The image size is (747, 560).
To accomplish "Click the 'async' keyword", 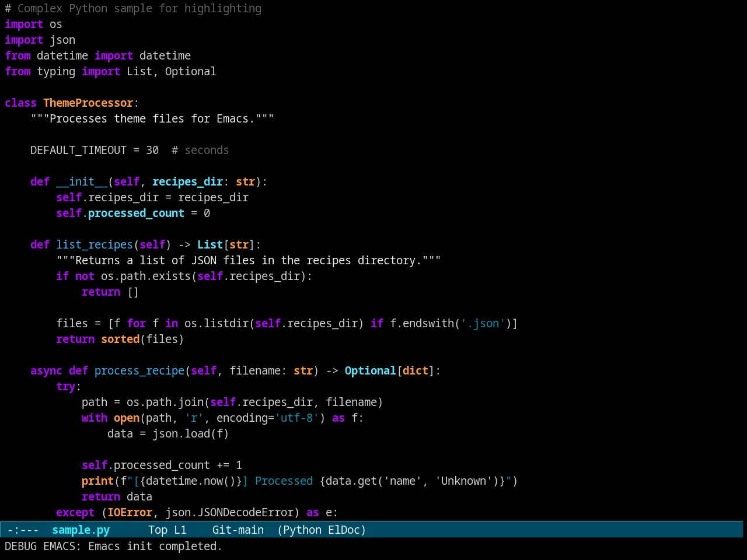I will pos(46,370).
